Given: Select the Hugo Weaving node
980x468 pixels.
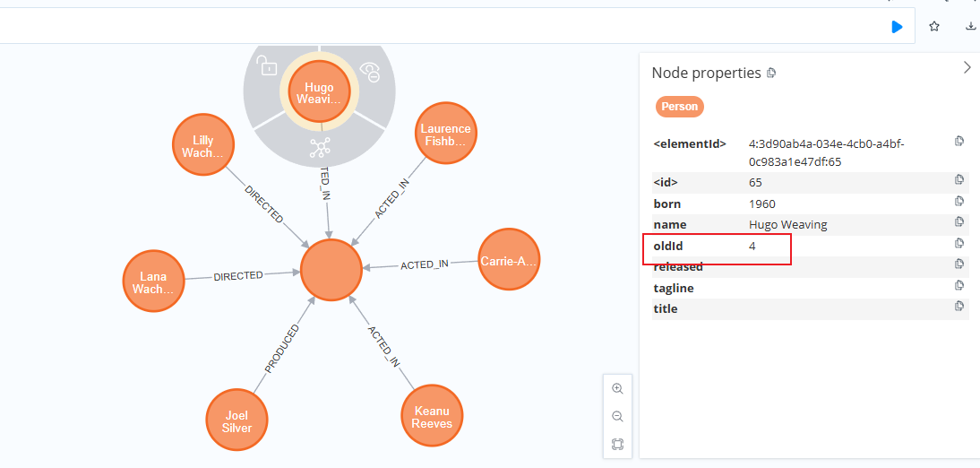Looking at the screenshot, I should pos(320,92).
